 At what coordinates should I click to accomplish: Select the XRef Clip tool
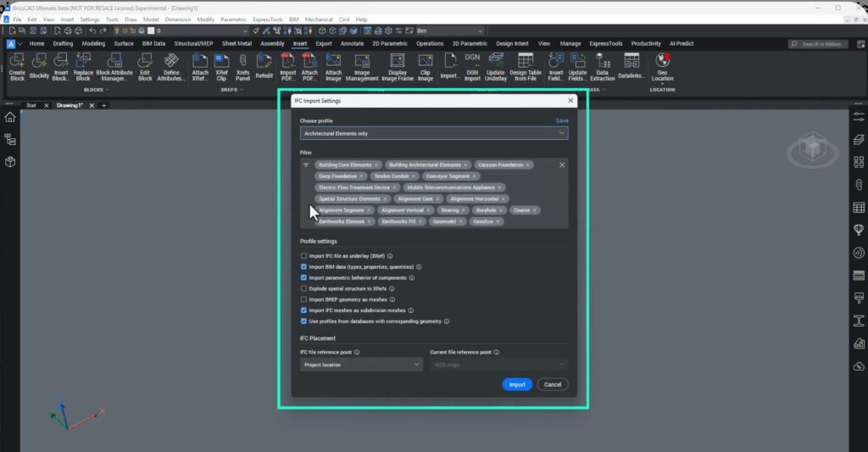pyautogui.click(x=221, y=66)
